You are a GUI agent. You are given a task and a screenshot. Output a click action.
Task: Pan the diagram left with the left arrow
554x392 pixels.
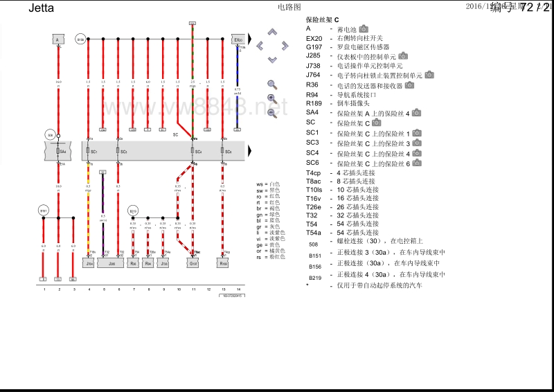260,46
